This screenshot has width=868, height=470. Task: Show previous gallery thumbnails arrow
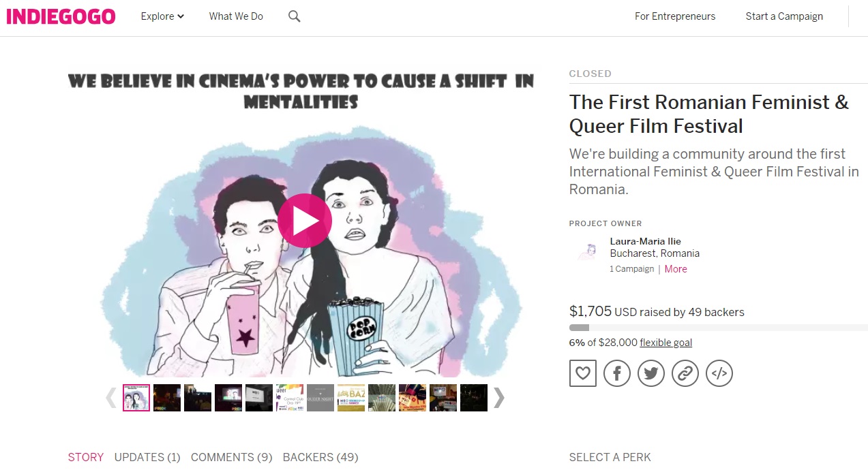pos(111,398)
